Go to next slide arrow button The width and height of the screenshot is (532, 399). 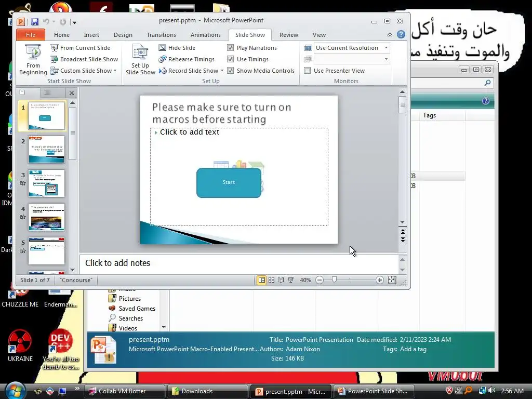click(x=403, y=240)
